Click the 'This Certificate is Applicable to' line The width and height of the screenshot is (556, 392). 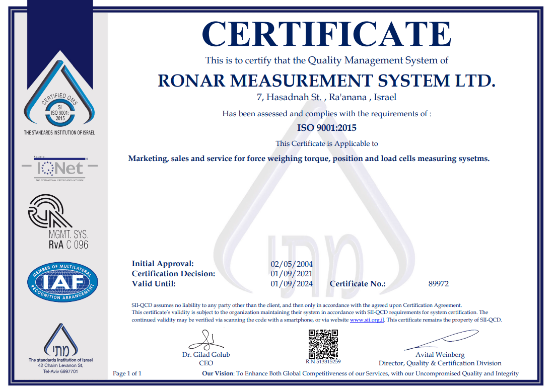click(327, 143)
